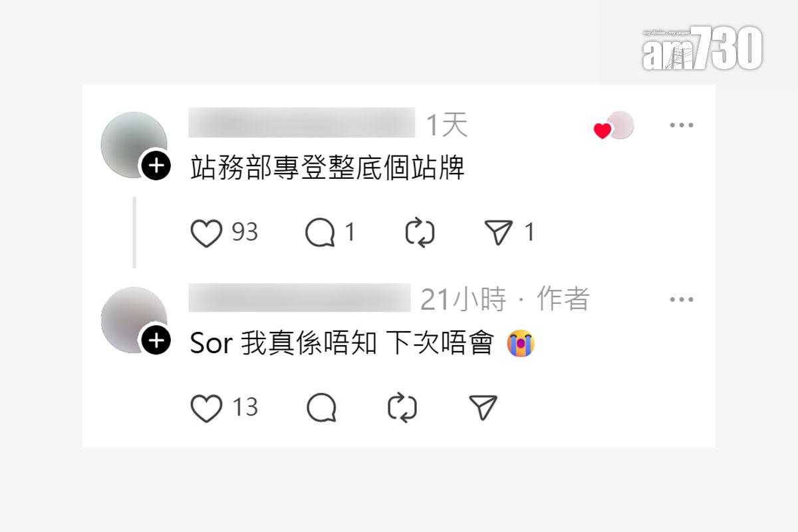The width and height of the screenshot is (798, 532).
Task: Open the first commenter's profile picture
Action: click(x=134, y=145)
